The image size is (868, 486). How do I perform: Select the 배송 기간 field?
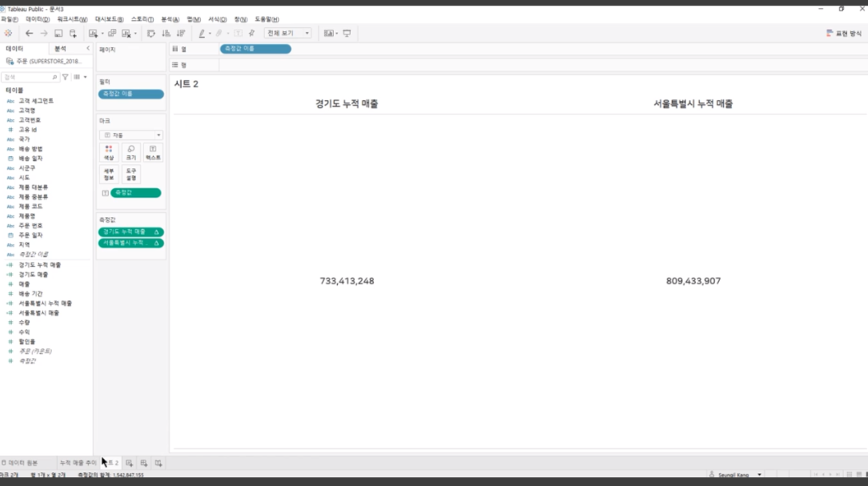(30, 293)
